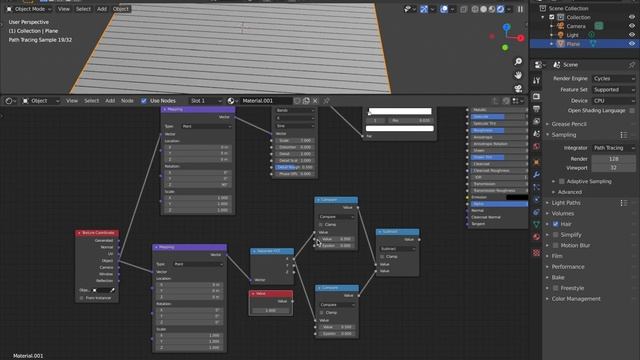Open the viewport zoom tool icon

(518, 62)
